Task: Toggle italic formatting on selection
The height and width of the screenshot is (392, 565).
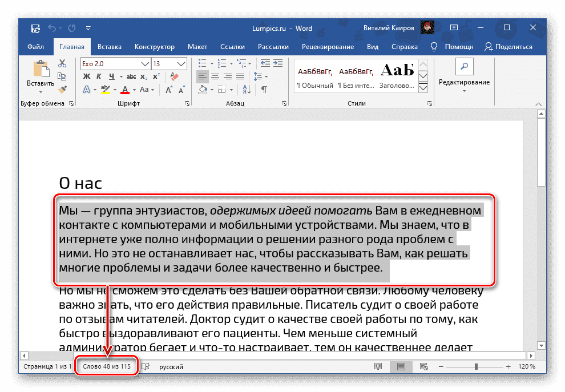Action: [98, 76]
